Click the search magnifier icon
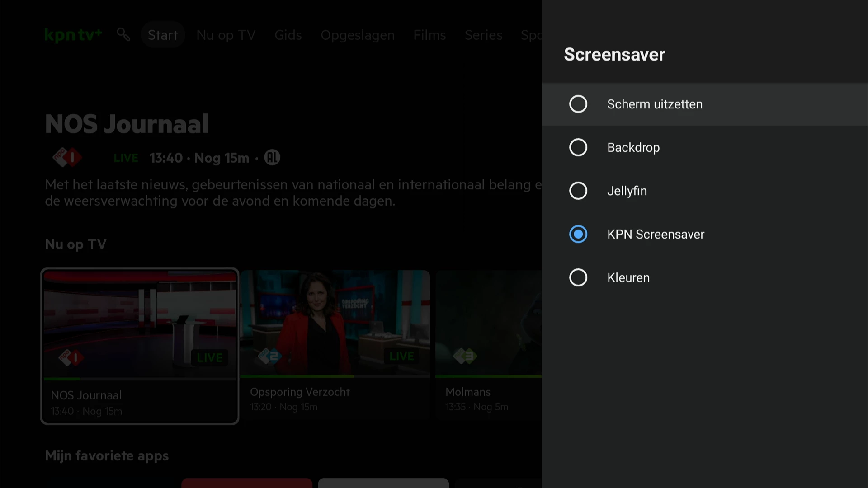The height and width of the screenshot is (488, 868). pos(123,34)
